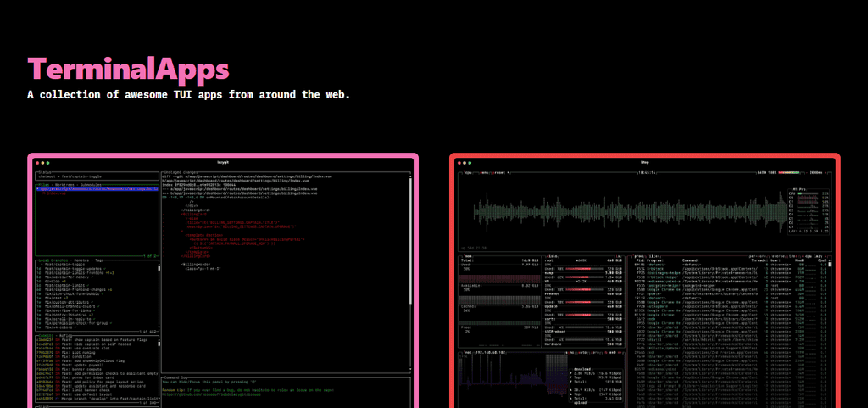Click commit 'feat: hide captain on self-hosted'
Image resolution: width=868 pixels, height=408 pixels.
(96, 344)
